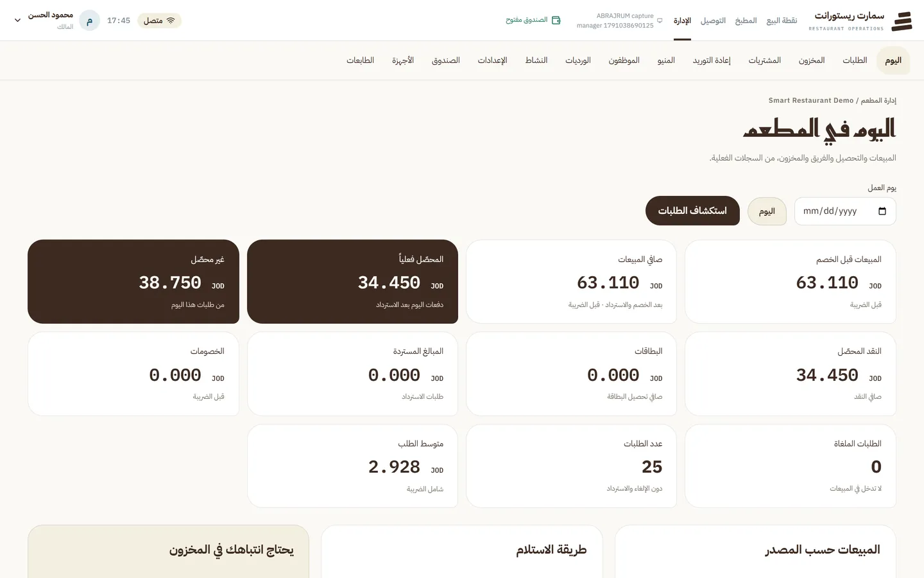Click the cash drawer wallet icon
The height and width of the screenshot is (578, 924).
[556, 21]
